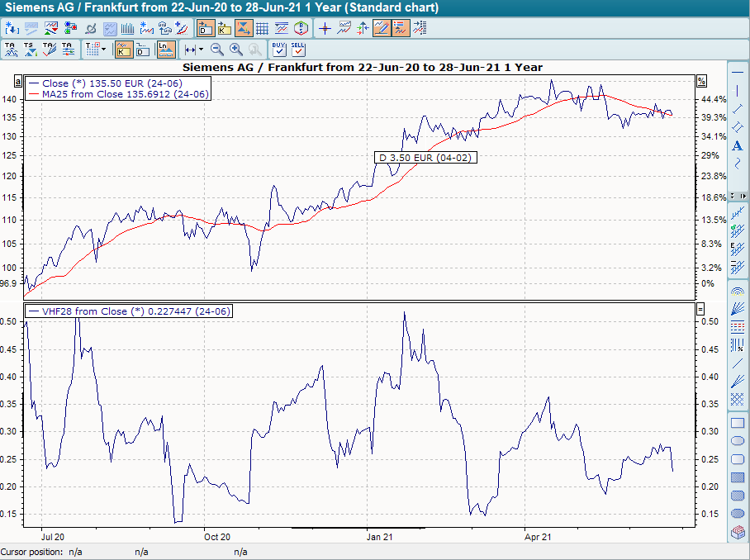Screen dimensions: 750x560
Task: Open the dropdown next to the grid style tool
Action: 102,50
